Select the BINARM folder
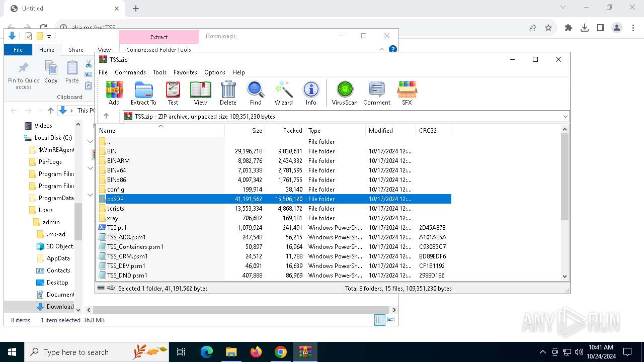Screen dimensions: 644x362 (274, 160)
